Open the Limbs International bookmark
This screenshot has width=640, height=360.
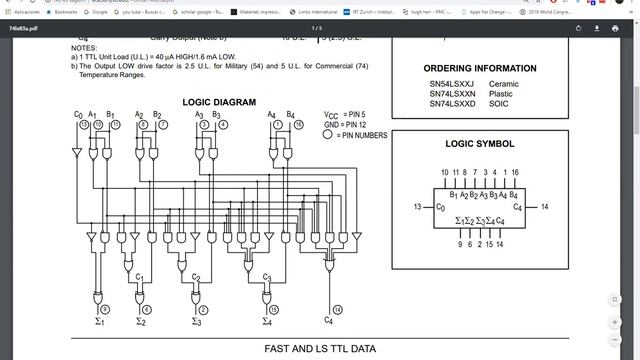pos(313,12)
